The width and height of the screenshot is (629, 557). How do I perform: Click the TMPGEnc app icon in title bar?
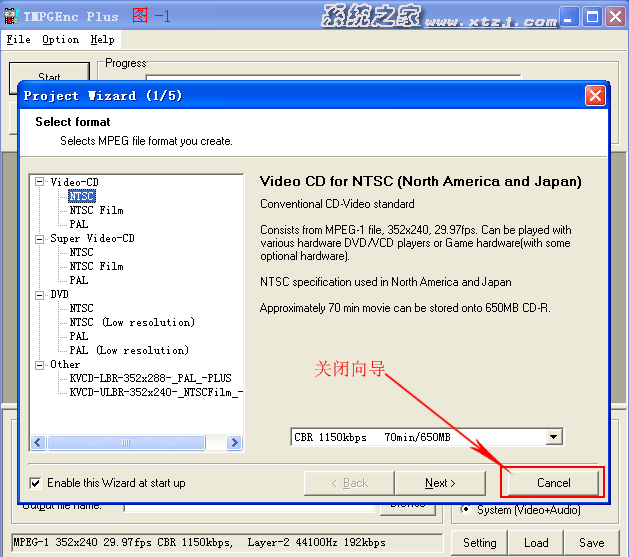(11, 16)
